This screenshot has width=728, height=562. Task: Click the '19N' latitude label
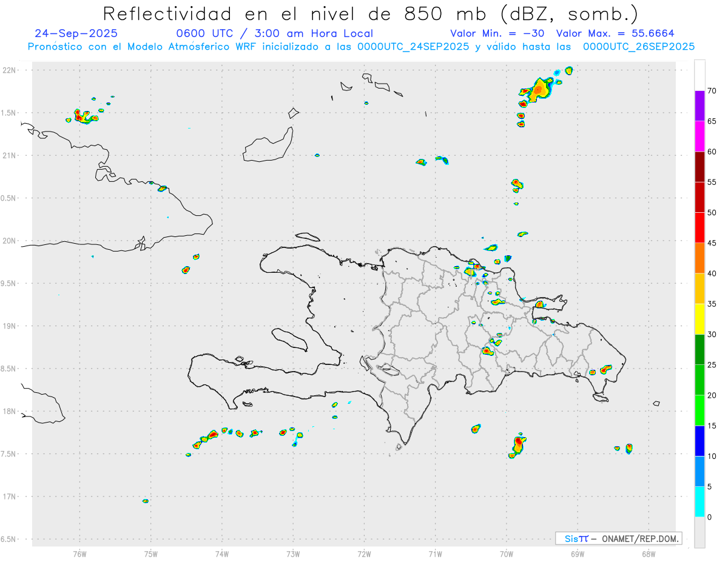point(10,326)
